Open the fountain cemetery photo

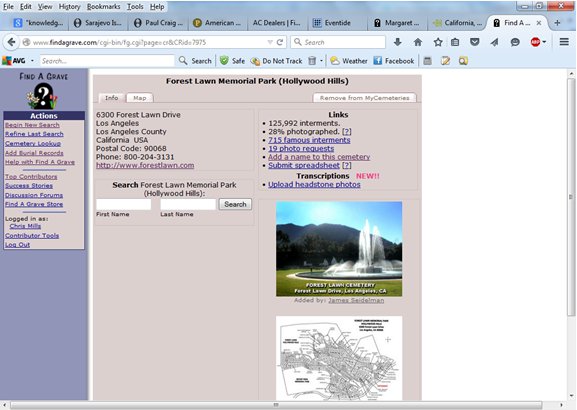point(339,249)
